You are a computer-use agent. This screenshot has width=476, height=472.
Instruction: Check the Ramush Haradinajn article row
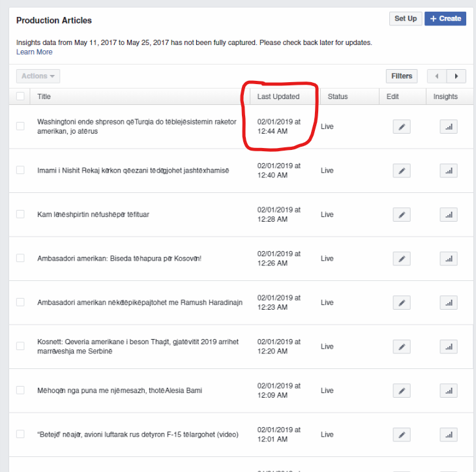point(20,302)
